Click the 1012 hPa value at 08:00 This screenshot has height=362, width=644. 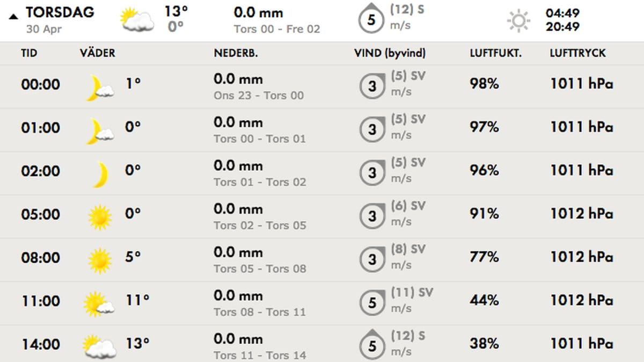point(582,257)
